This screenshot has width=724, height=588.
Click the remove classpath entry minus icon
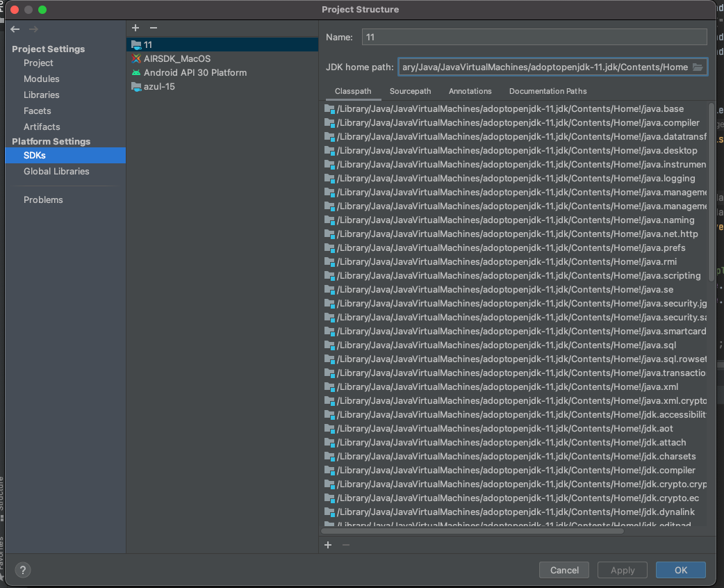pyautogui.click(x=345, y=545)
